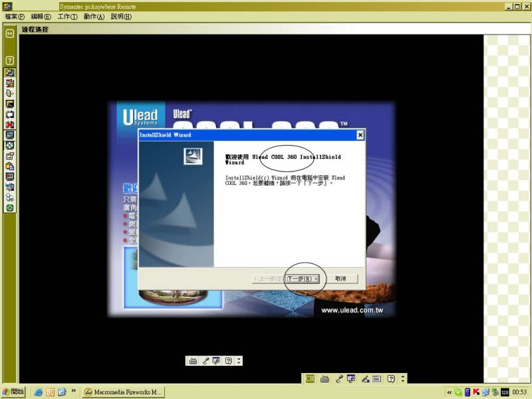Viewport: 532px width, 399px height.
Task: Click the clipboard transfer icon in the sidebar
Action: coord(10,166)
